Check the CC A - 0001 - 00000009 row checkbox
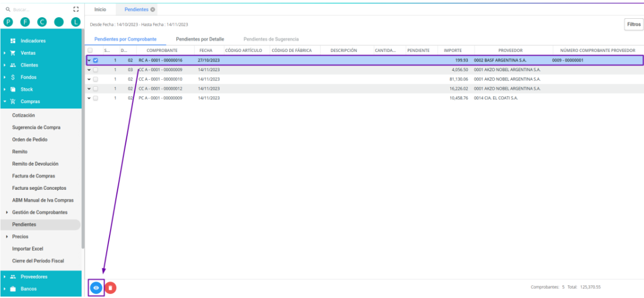644x298 pixels. click(95, 70)
